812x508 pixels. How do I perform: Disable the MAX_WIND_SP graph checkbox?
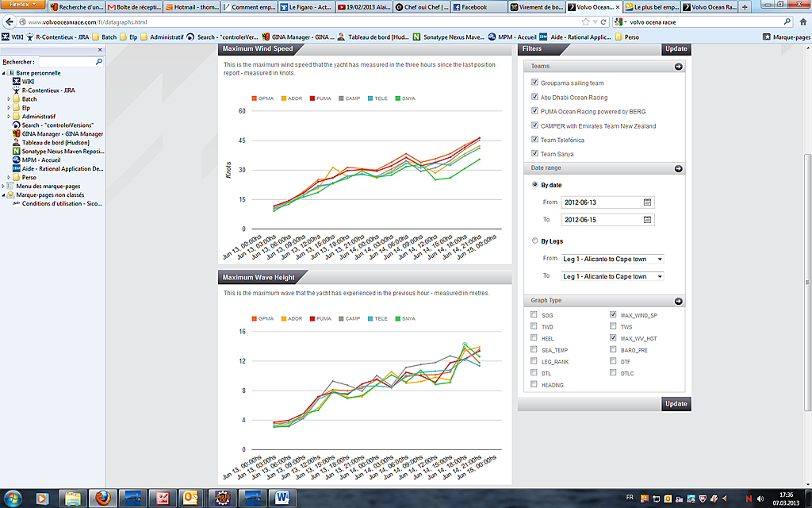click(x=613, y=314)
